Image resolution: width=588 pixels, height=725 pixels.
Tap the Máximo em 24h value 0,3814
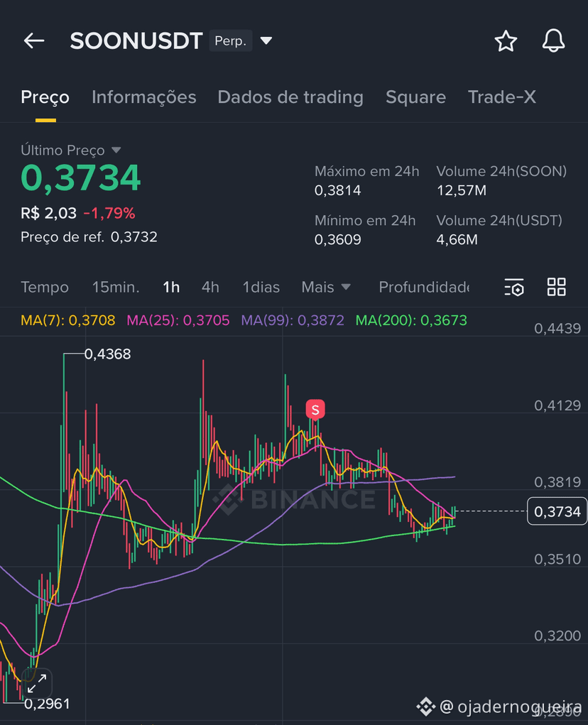[x=337, y=190]
